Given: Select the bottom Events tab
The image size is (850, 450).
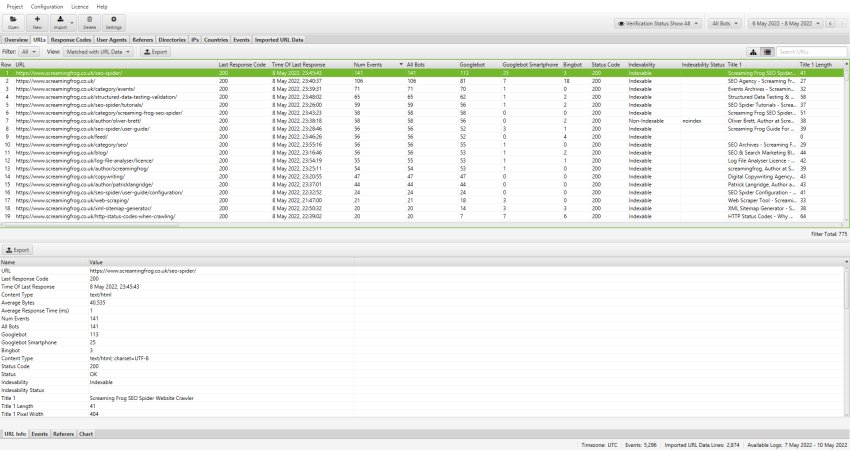Looking at the screenshot, I should pos(39,434).
